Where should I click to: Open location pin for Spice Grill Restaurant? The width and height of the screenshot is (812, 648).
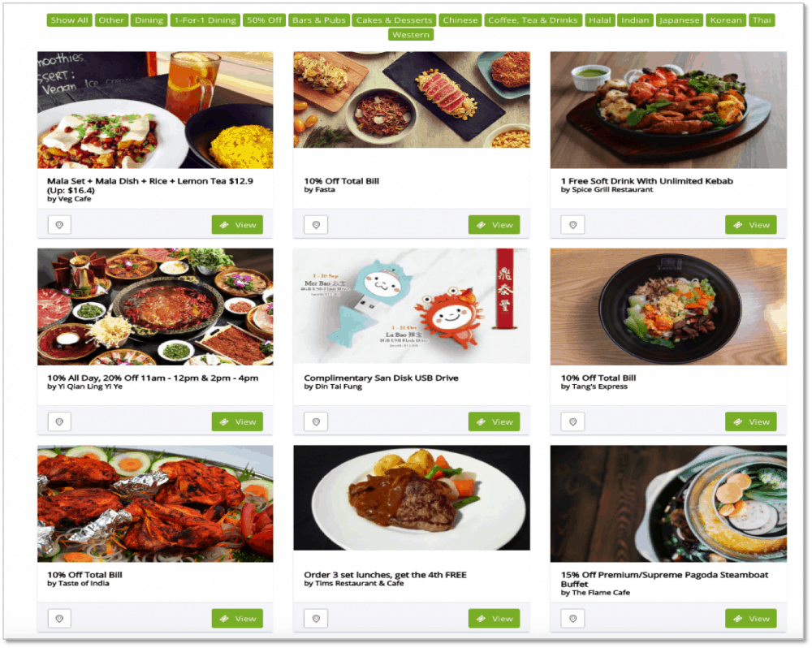pos(572,225)
